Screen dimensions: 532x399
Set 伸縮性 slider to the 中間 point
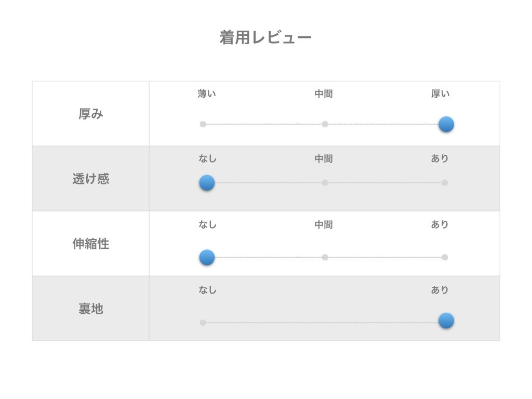325,257
